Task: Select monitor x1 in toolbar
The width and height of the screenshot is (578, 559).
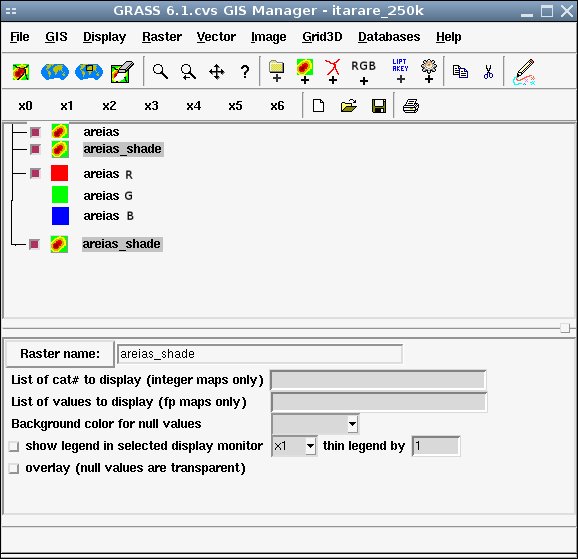Action: (67, 106)
